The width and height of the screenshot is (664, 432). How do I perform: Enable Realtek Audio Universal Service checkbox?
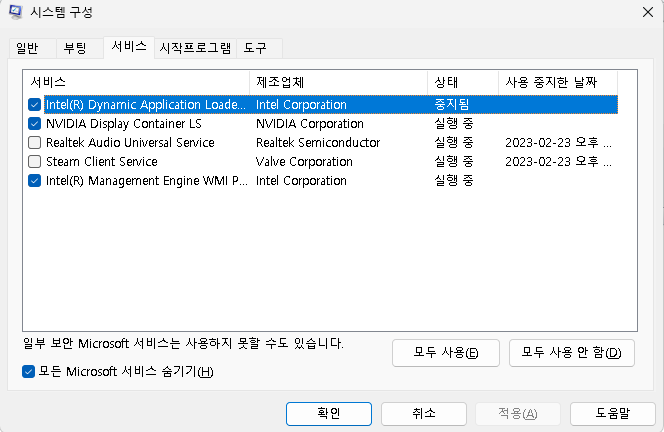tap(34, 143)
